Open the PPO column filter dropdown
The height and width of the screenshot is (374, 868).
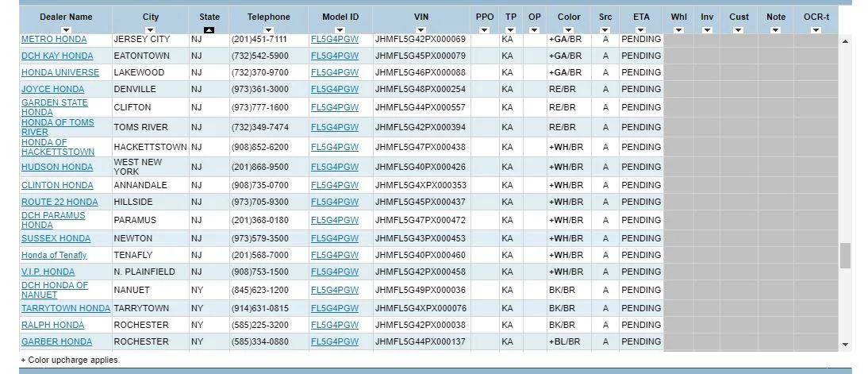(x=484, y=30)
